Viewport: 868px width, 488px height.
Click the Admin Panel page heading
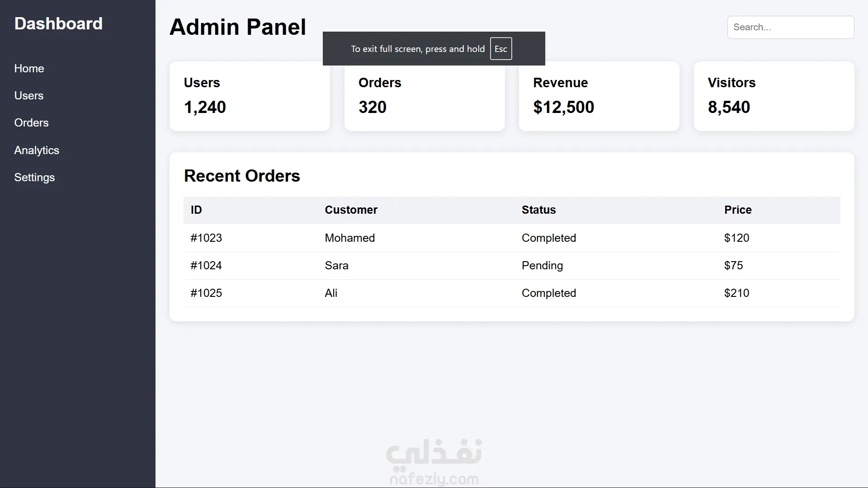pos(238,27)
